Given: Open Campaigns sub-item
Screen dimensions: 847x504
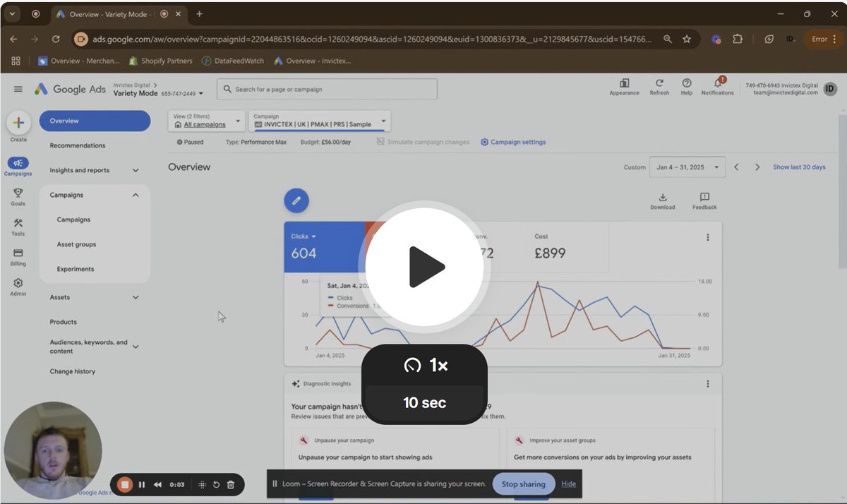Looking at the screenshot, I should [x=74, y=220].
